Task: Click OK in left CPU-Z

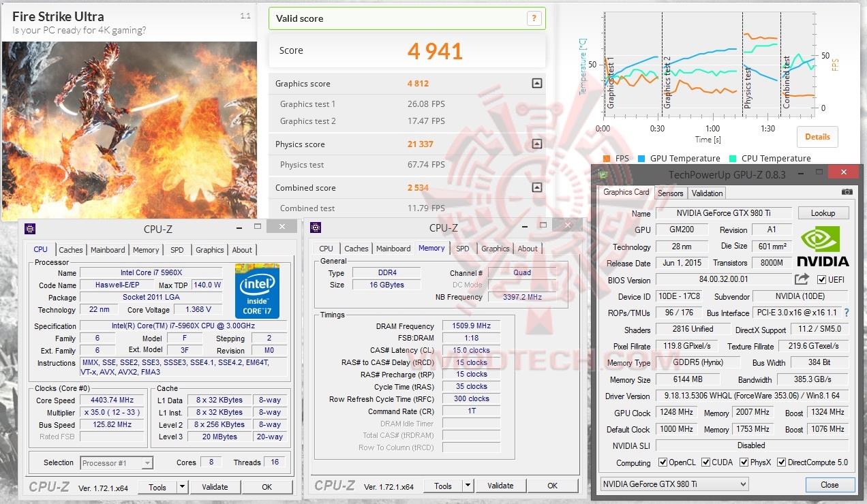Action: point(267,487)
